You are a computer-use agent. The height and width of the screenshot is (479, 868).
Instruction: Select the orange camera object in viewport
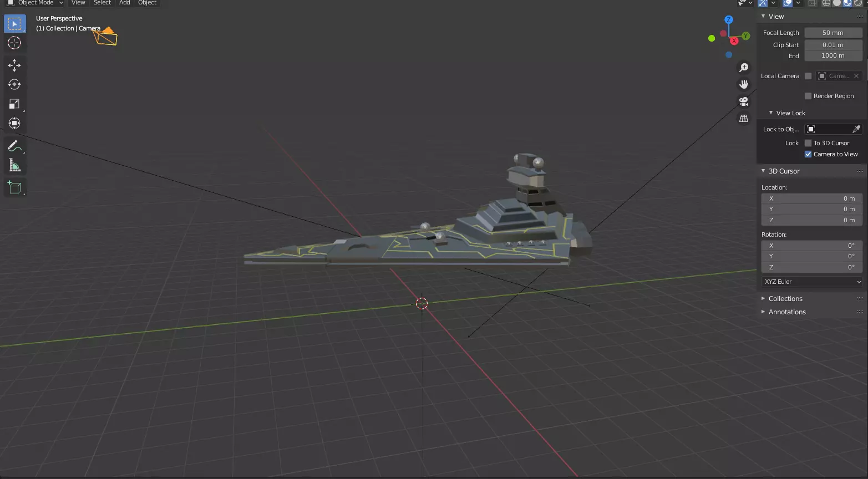tap(105, 36)
